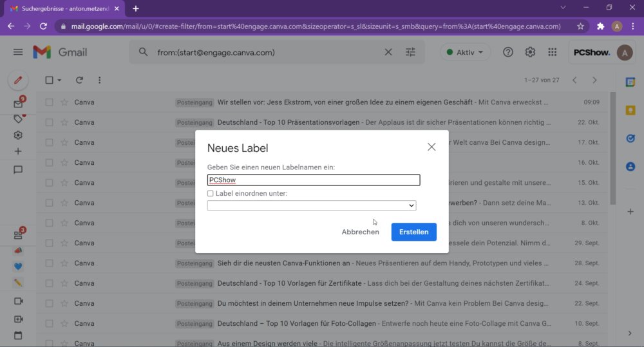
Task: Click the Abbrechen button
Action: click(360, 232)
